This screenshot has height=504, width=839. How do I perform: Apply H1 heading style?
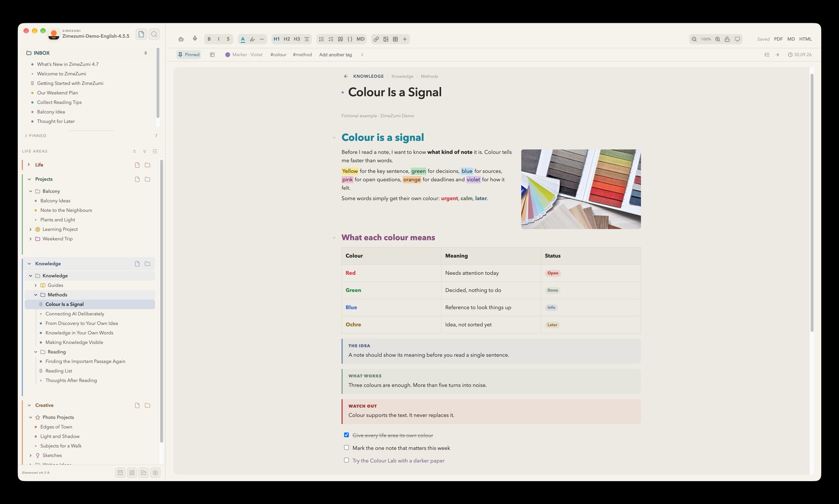[276, 39]
